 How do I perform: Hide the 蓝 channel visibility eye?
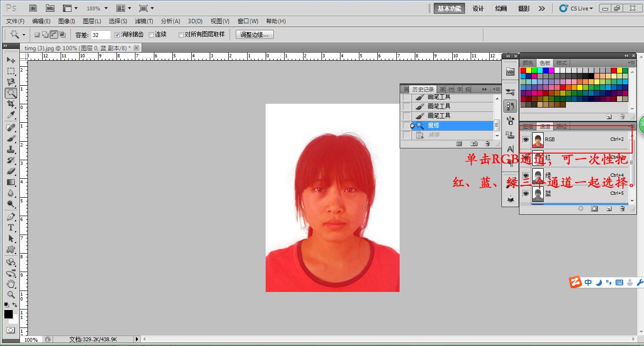(x=526, y=194)
